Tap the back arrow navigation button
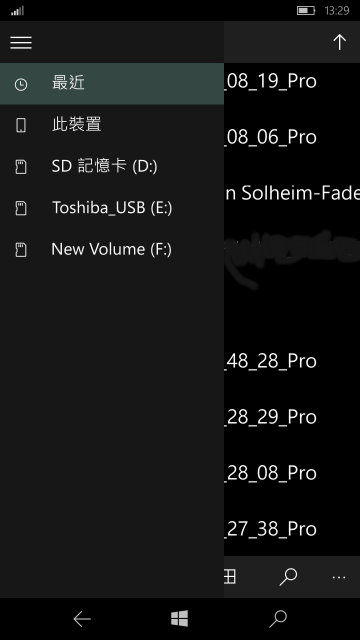 pyautogui.click(x=82, y=619)
